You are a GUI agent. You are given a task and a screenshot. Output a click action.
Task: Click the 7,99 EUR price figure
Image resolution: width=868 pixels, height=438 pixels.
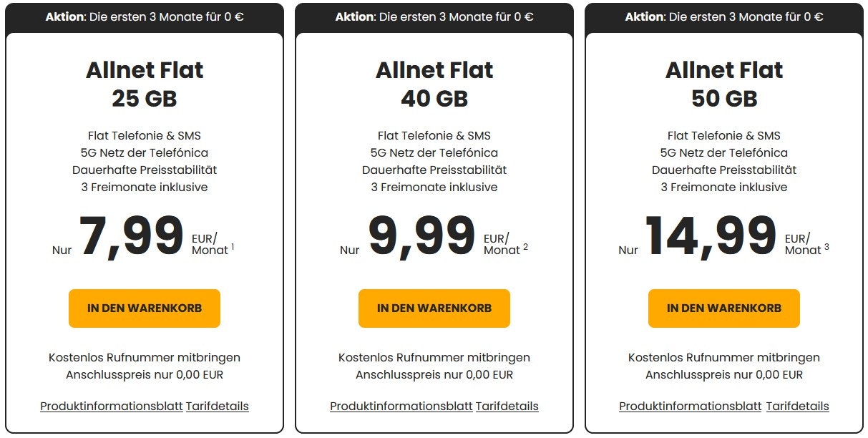click(x=132, y=236)
